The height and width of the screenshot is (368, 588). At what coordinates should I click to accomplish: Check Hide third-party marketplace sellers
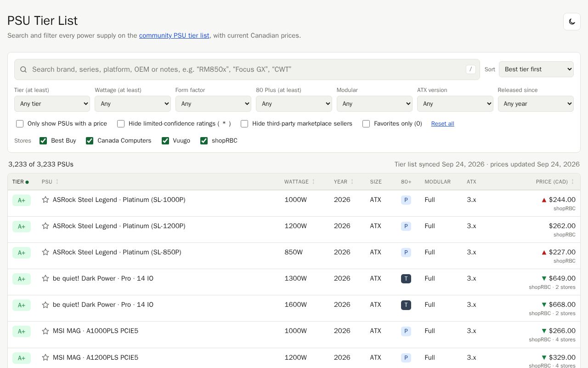click(244, 124)
